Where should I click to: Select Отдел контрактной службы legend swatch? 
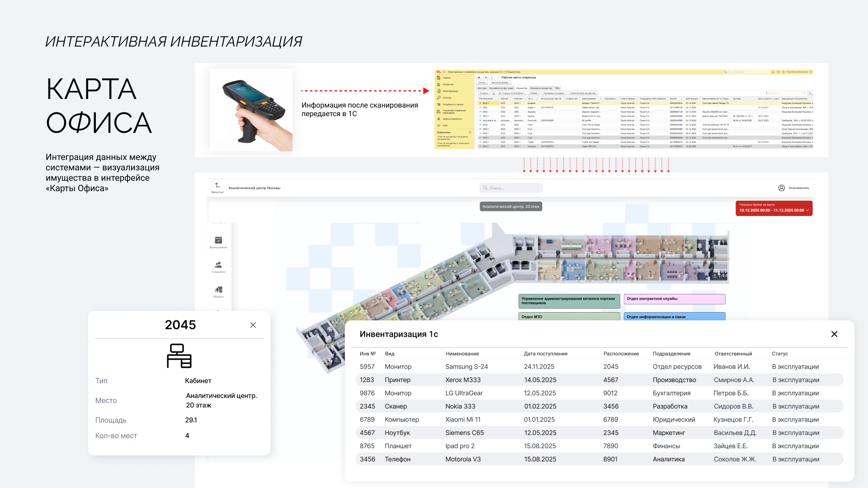(x=675, y=299)
